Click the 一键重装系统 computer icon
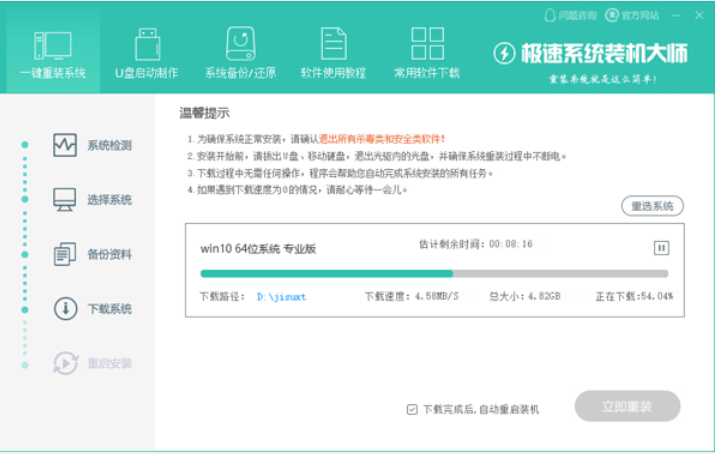 point(52,45)
